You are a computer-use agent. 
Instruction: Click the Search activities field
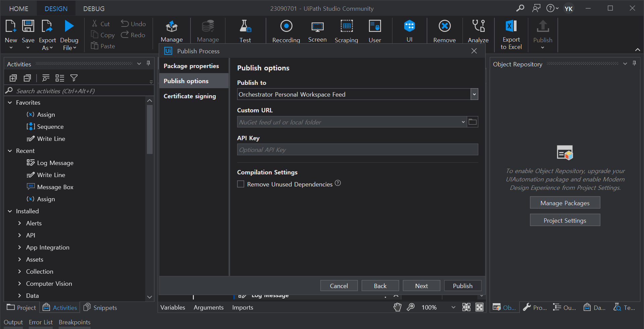tap(79, 91)
